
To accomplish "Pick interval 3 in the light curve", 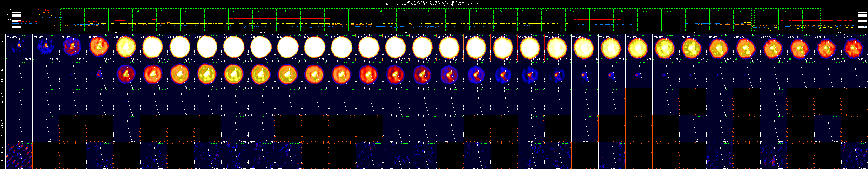I will 120,20.
